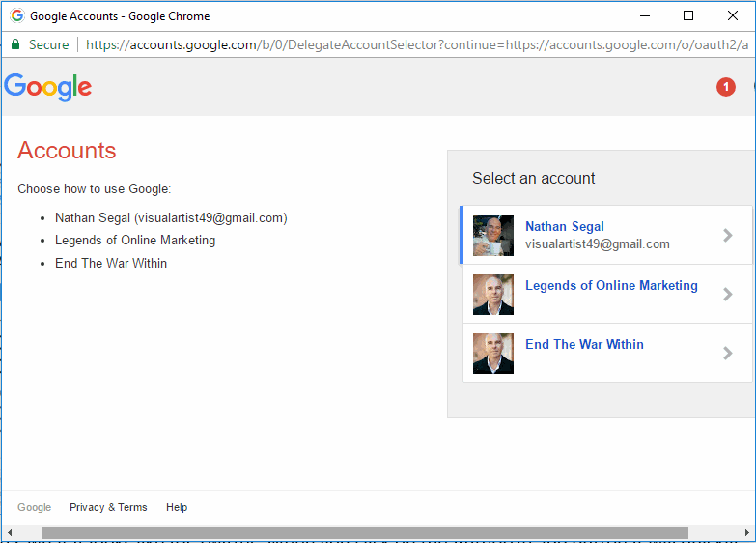756x543 pixels.
Task: Click the End The War Within profile photo
Action: click(493, 354)
